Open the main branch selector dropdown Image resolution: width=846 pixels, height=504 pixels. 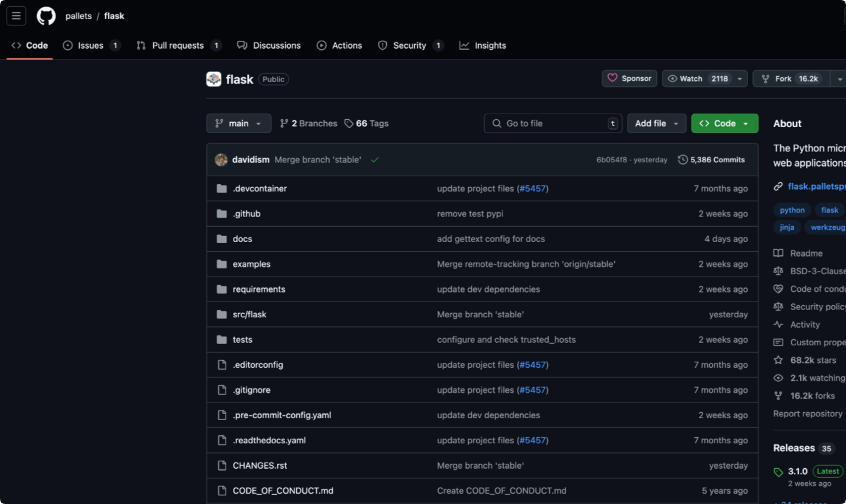point(238,123)
